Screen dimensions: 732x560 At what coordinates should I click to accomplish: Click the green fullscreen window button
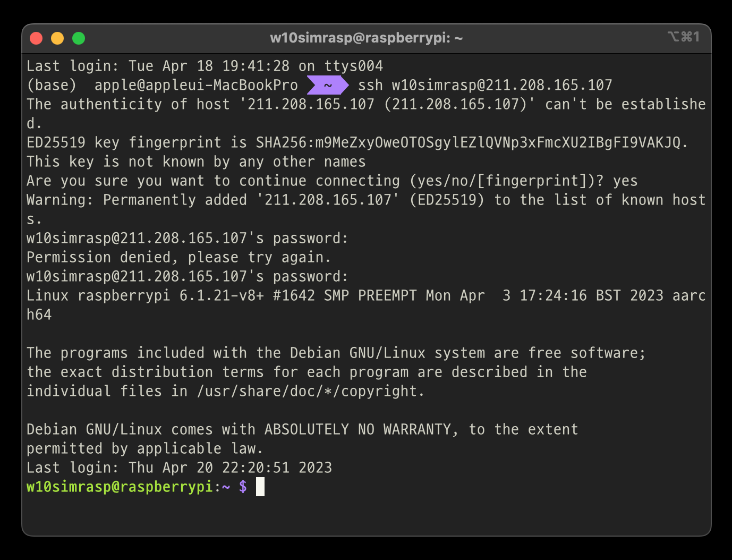(x=79, y=38)
